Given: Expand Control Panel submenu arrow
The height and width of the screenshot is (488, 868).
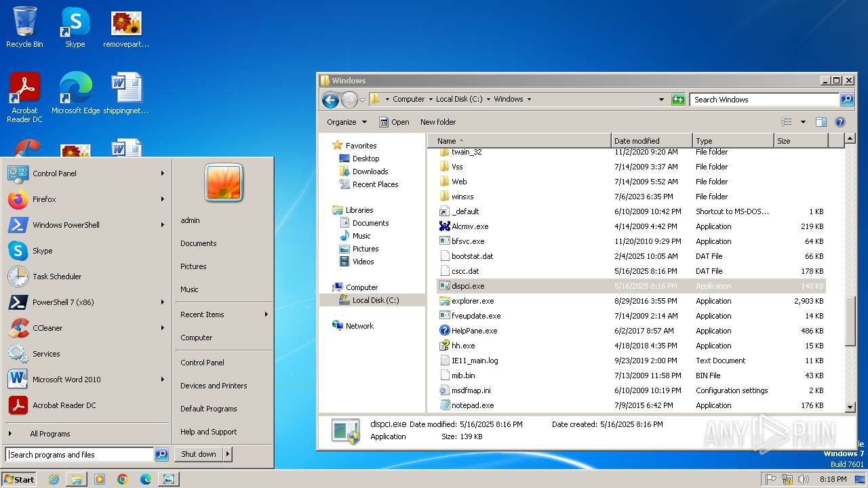Looking at the screenshot, I should [x=163, y=174].
